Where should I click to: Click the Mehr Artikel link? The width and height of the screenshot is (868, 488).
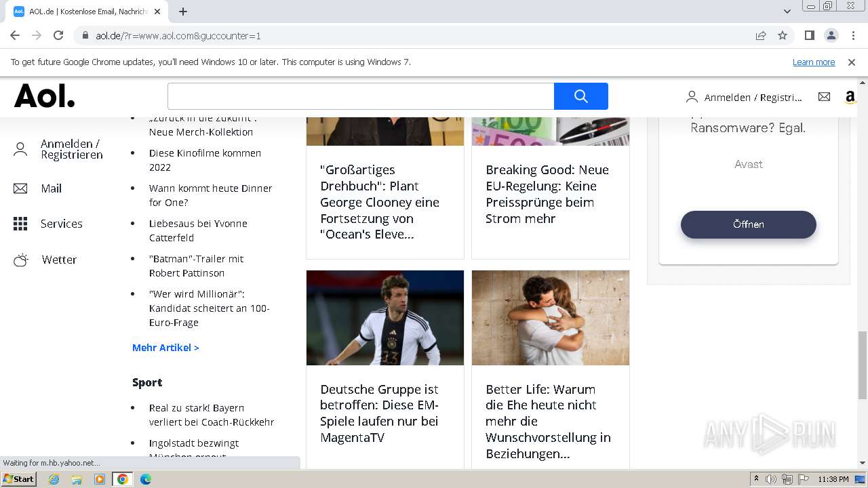165,348
